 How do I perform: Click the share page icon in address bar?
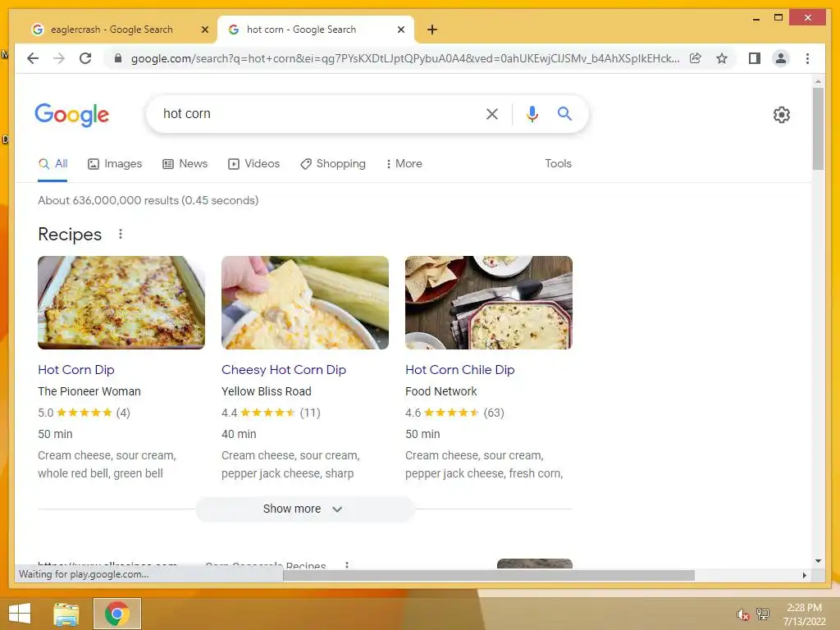tap(696, 58)
